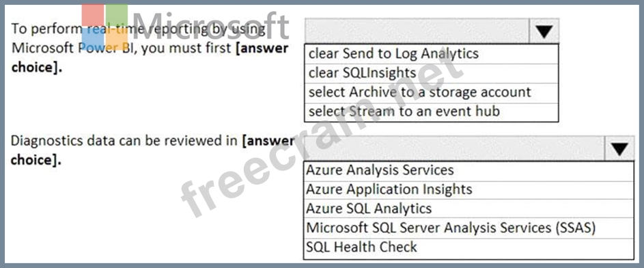This screenshot has width=644, height=268.
Task: Pick 'select Stream to an event hub'
Action: 431,112
